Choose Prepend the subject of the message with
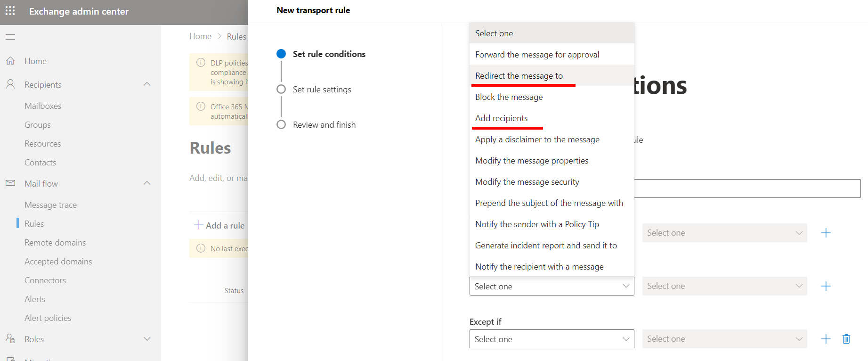 (x=552, y=203)
